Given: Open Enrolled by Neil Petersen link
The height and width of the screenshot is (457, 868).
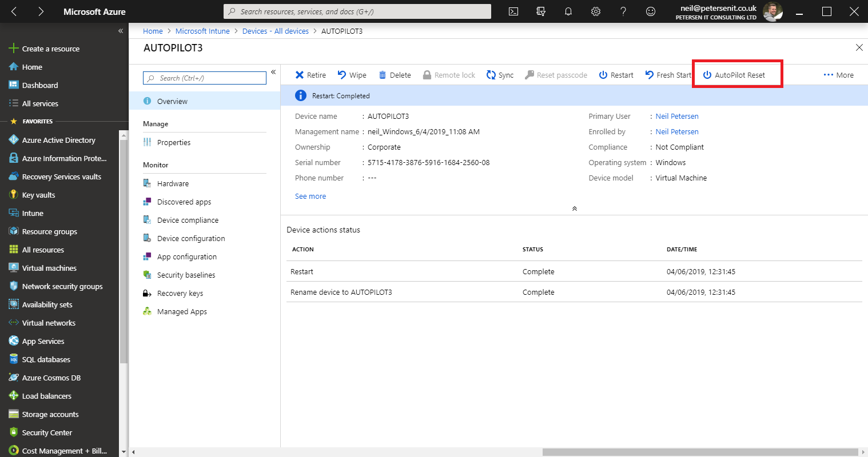Looking at the screenshot, I should click(677, 131).
